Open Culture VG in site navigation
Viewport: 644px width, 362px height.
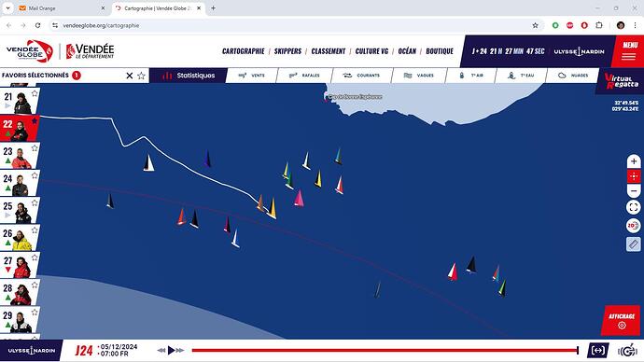tap(371, 51)
